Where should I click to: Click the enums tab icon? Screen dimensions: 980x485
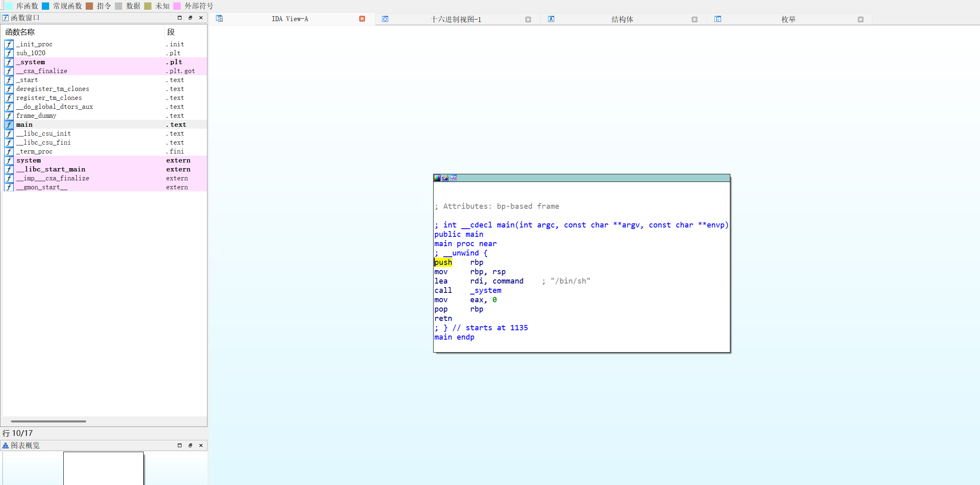[x=718, y=19]
